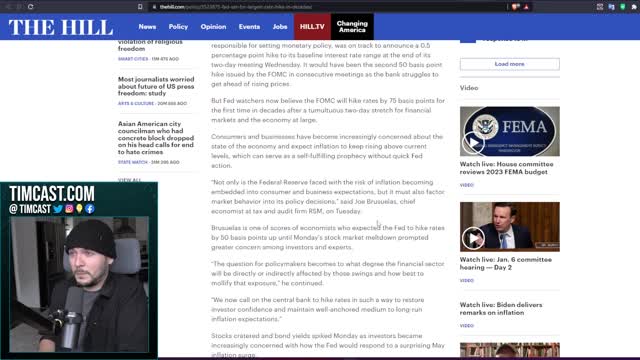Click the blue translate extension icon
This screenshot has height=360, width=640.
tap(611, 7)
